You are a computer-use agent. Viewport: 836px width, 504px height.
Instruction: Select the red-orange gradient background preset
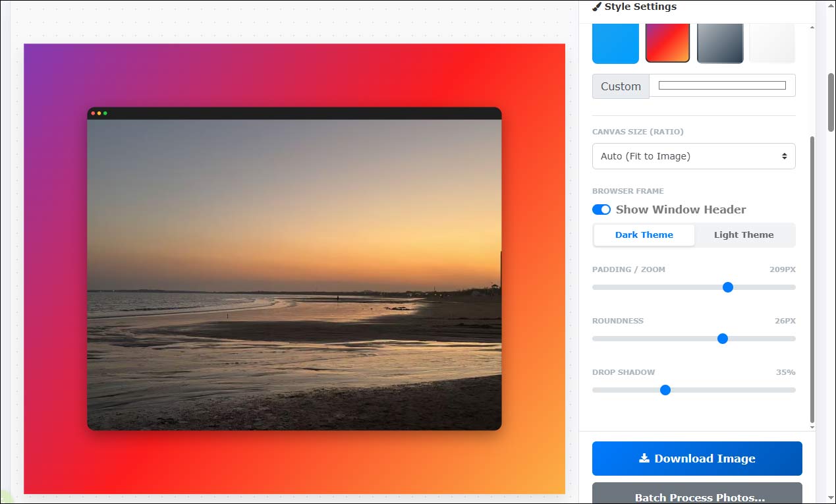click(x=667, y=43)
